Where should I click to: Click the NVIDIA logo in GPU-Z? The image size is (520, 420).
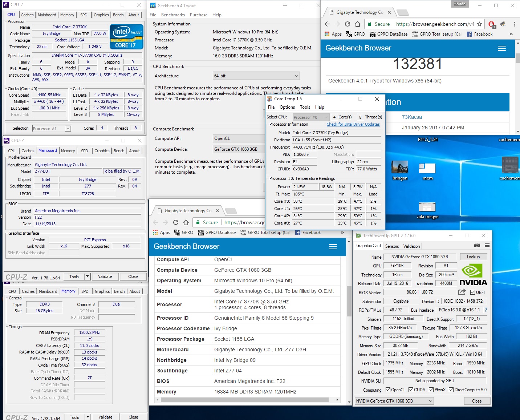[473, 275]
